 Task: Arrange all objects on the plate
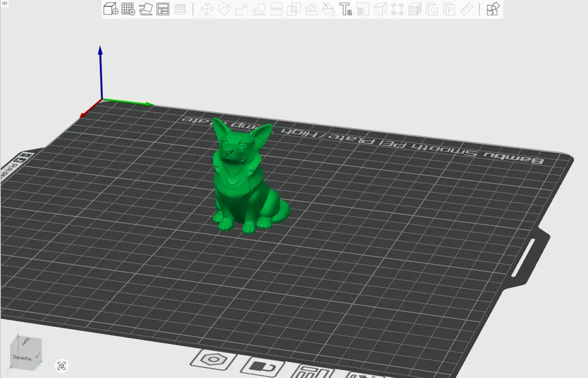click(x=163, y=9)
